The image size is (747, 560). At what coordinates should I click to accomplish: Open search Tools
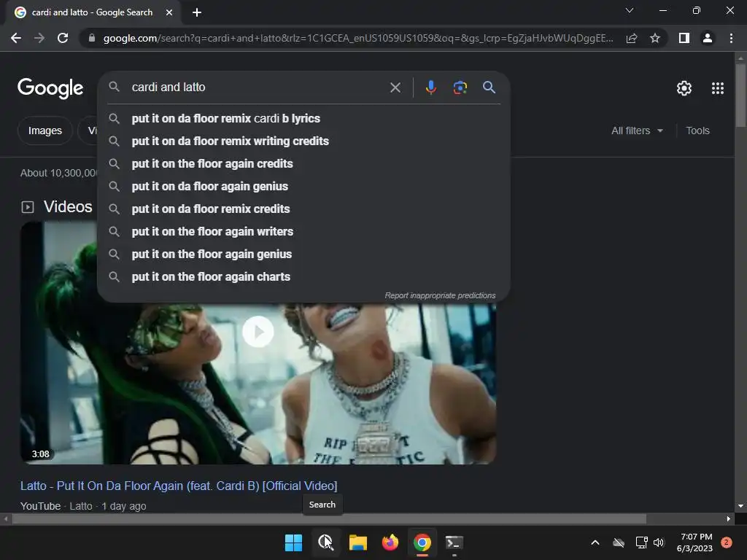point(697,131)
